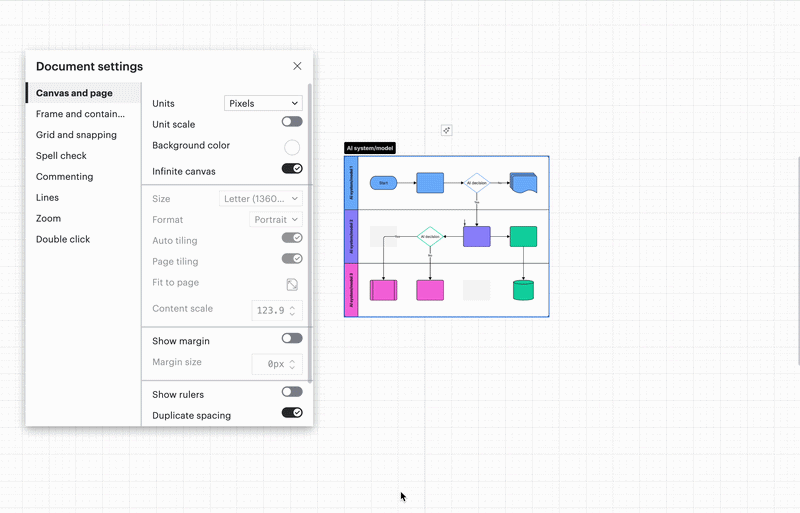Select the blue process rectangle in lane one
The width and height of the screenshot is (800, 513).
(430, 183)
